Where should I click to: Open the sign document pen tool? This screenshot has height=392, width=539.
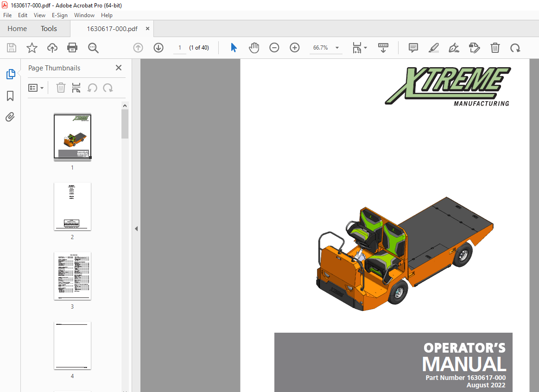[x=454, y=48]
